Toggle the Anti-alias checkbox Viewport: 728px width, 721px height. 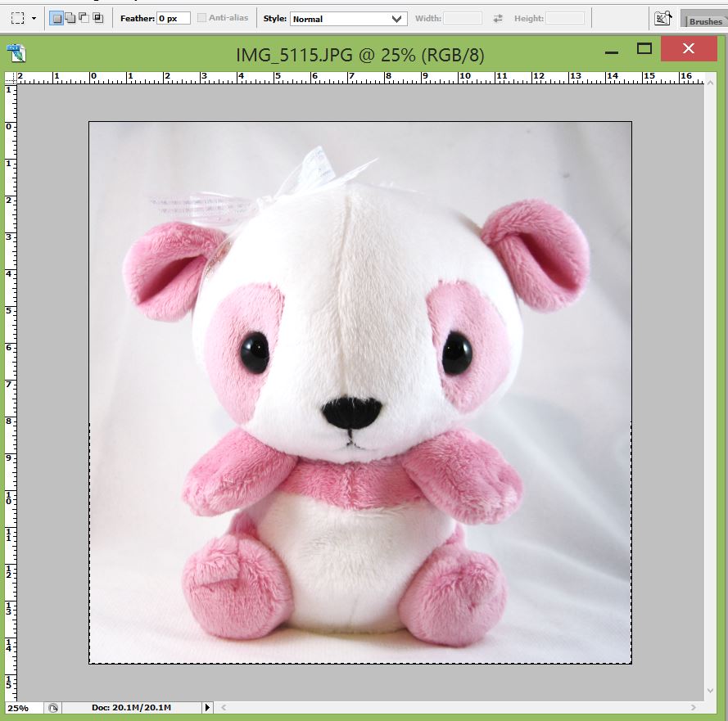click(x=202, y=18)
